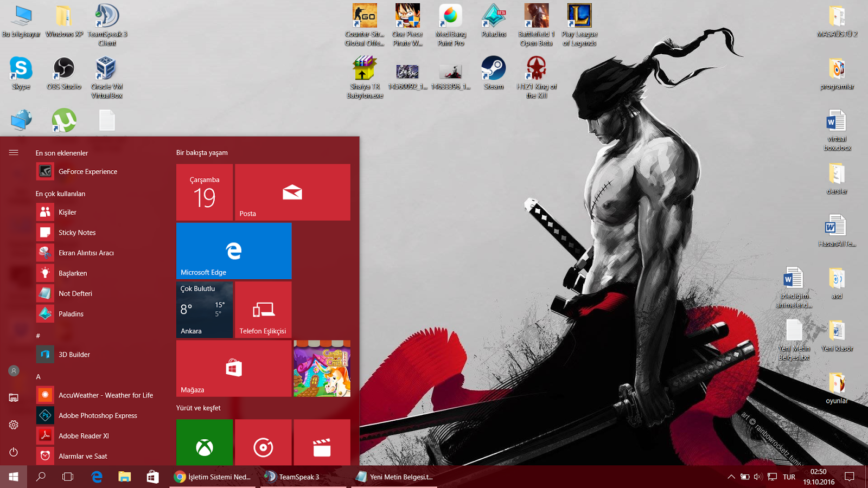Open Oracle VM VirtualBox desktop icon

[x=107, y=77]
